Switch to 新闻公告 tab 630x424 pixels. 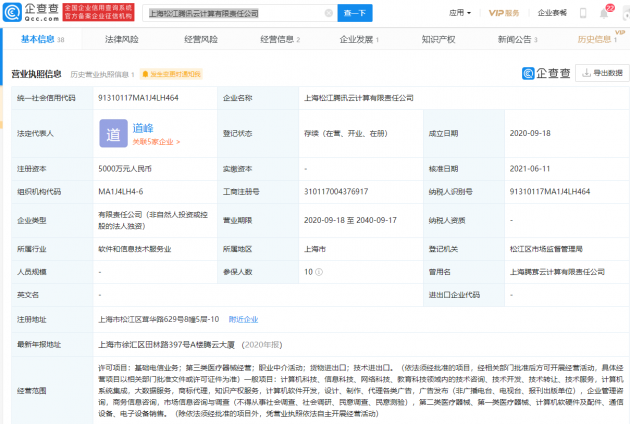(x=518, y=39)
